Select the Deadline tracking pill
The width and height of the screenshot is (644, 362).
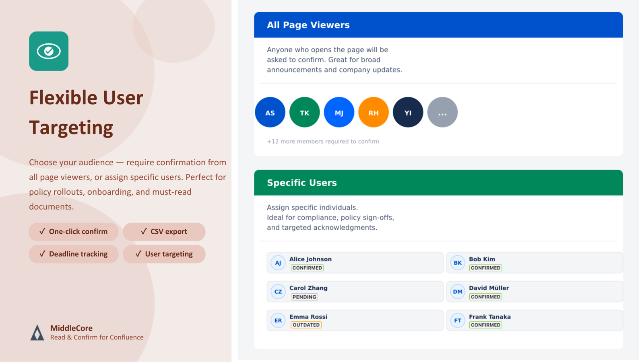[74, 254]
